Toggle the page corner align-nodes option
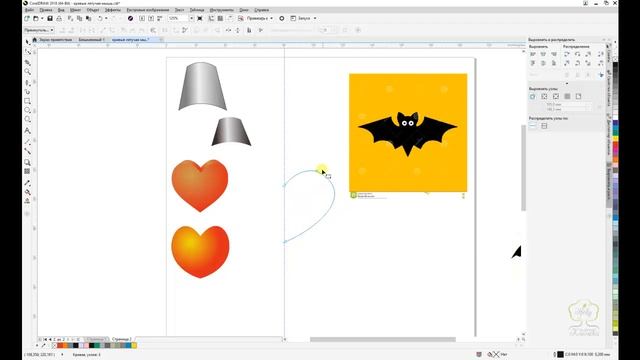This screenshot has width=640, height=360. [x=578, y=96]
